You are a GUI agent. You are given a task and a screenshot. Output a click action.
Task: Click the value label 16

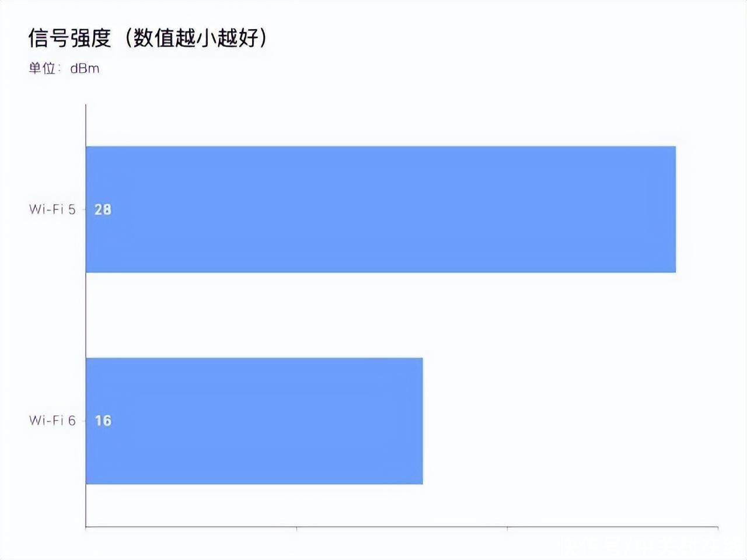click(x=103, y=421)
